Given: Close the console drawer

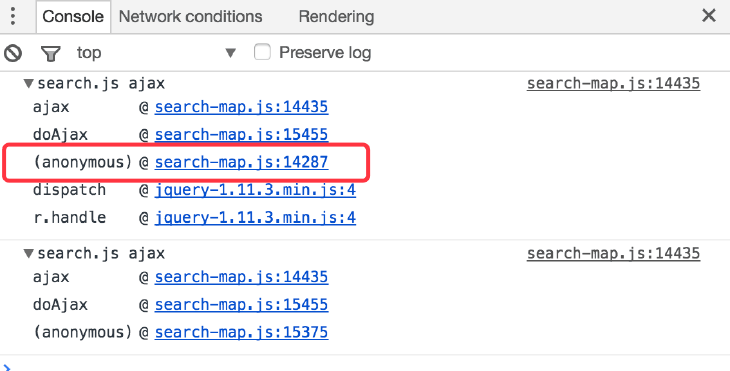Looking at the screenshot, I should (709, 16).
